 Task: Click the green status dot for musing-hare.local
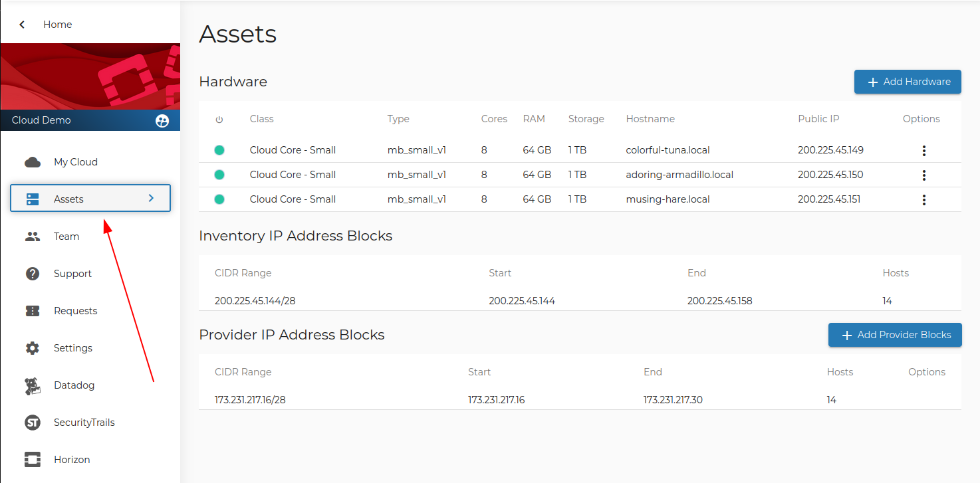click(x=219, y=199)
